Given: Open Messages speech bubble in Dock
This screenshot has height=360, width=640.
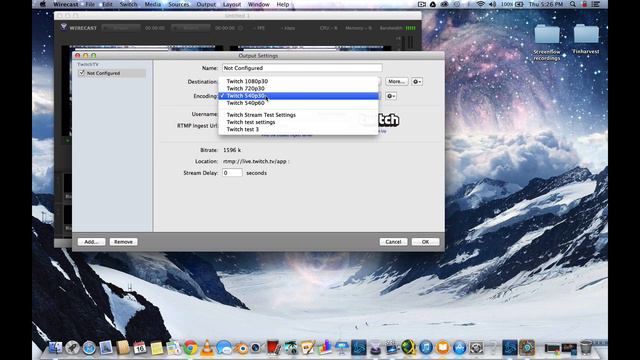Looking at the screenshot, I should click(224, 348).
